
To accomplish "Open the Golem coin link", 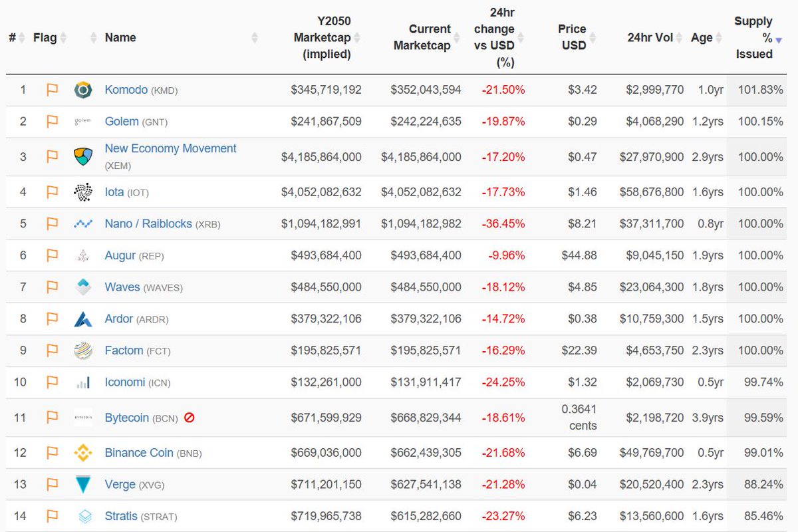I will click(122, 122).
